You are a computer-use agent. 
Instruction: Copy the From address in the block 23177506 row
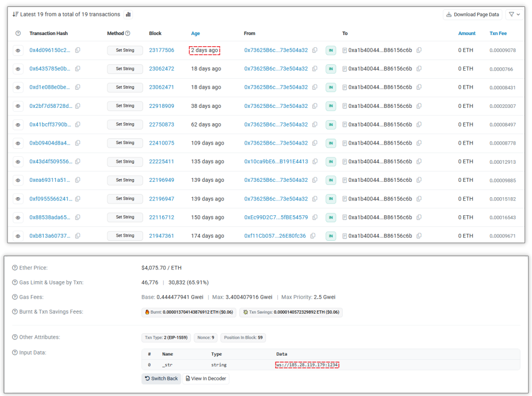[314, 50]
